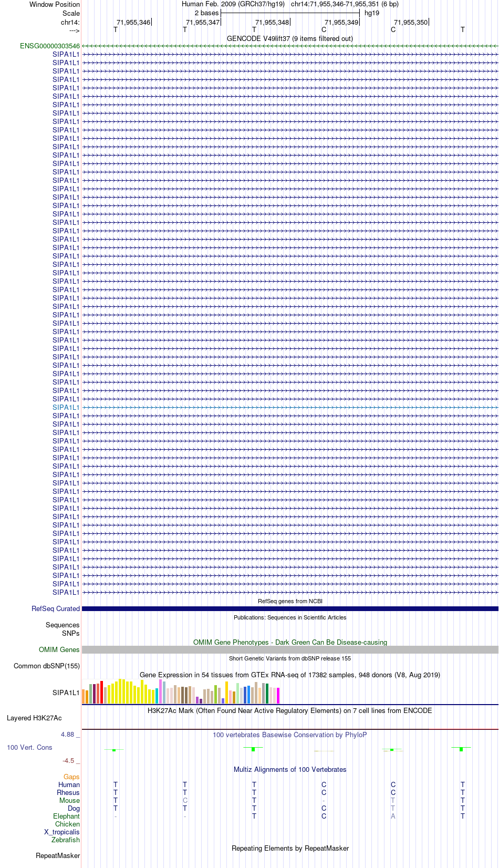Click the gray C base in Mouse row
Viewport: 499px width, 868px height.
185,801
